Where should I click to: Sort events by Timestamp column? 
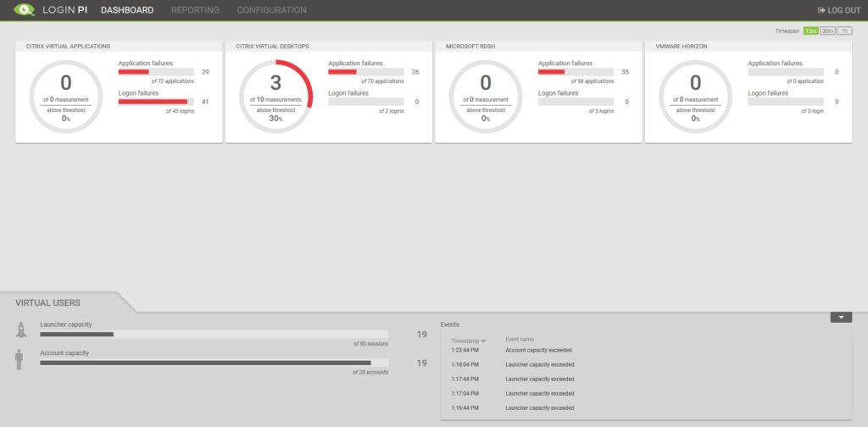(467, 341)
